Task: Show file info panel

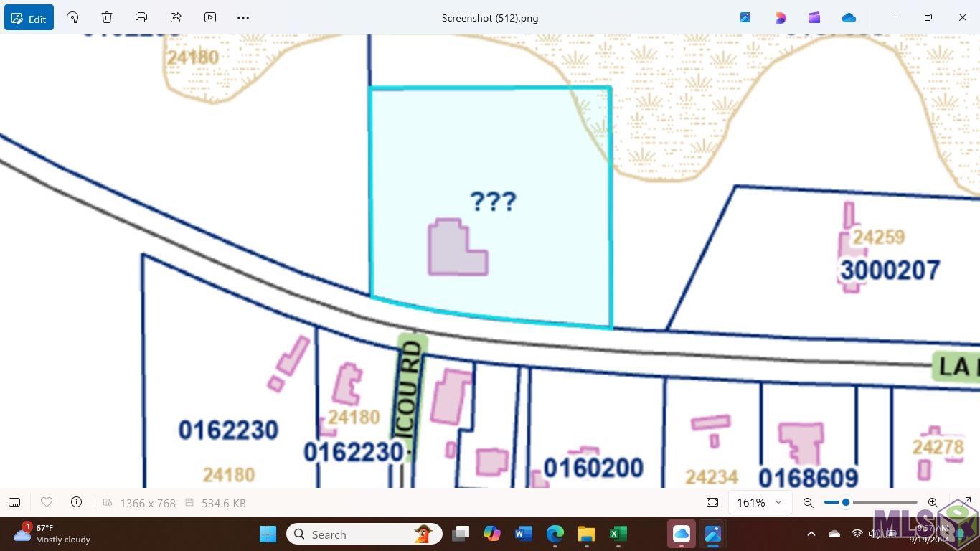Action: (76, 502)
